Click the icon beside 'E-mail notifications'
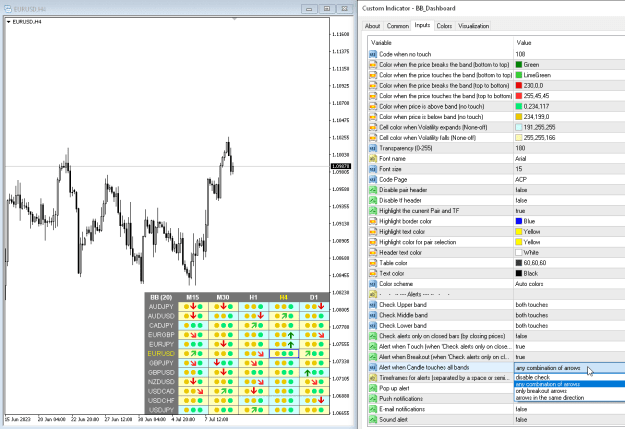 (x=373, y=409)
